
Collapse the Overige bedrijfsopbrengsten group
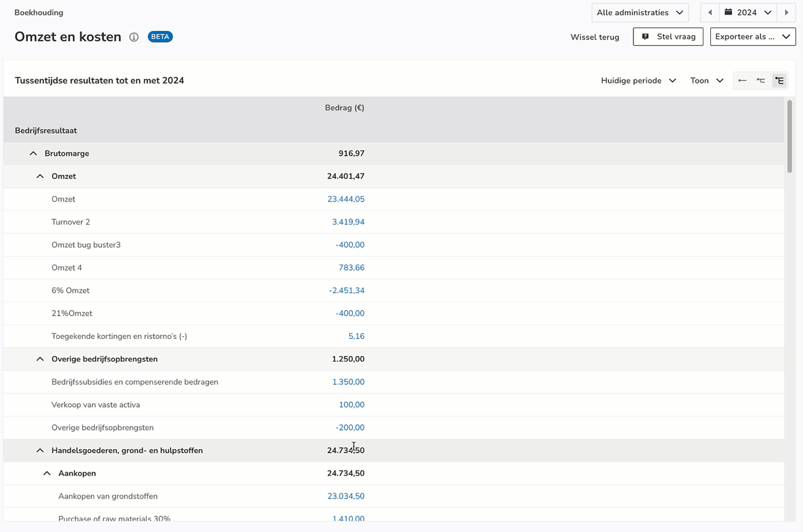pyautogui.click(x=40, y=359)
